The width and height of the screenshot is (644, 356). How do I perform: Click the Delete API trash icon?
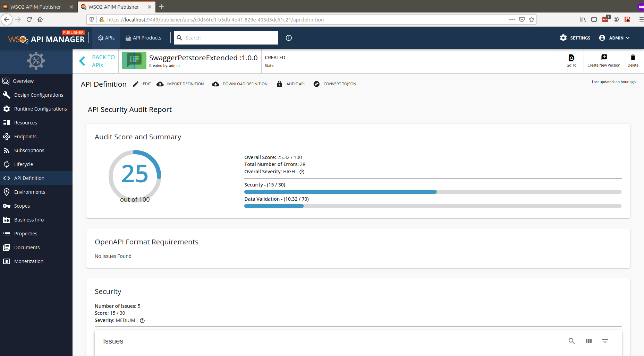click(633, 58)
